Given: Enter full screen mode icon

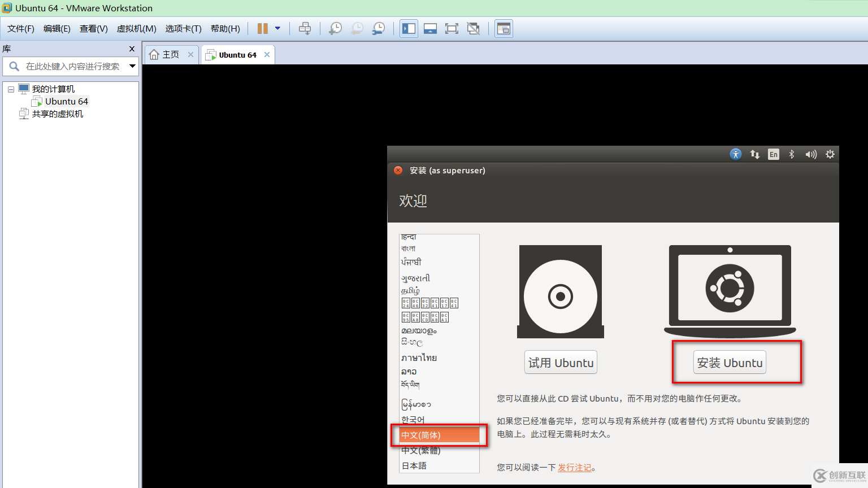Looking at the screenshot, I should click(452, 28).
